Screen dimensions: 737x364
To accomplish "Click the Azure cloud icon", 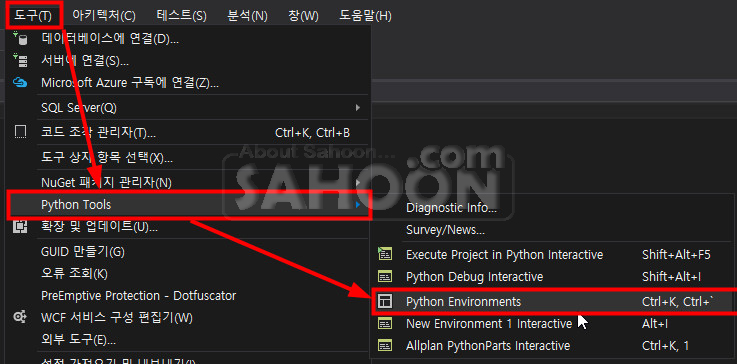I will (20, 83).
